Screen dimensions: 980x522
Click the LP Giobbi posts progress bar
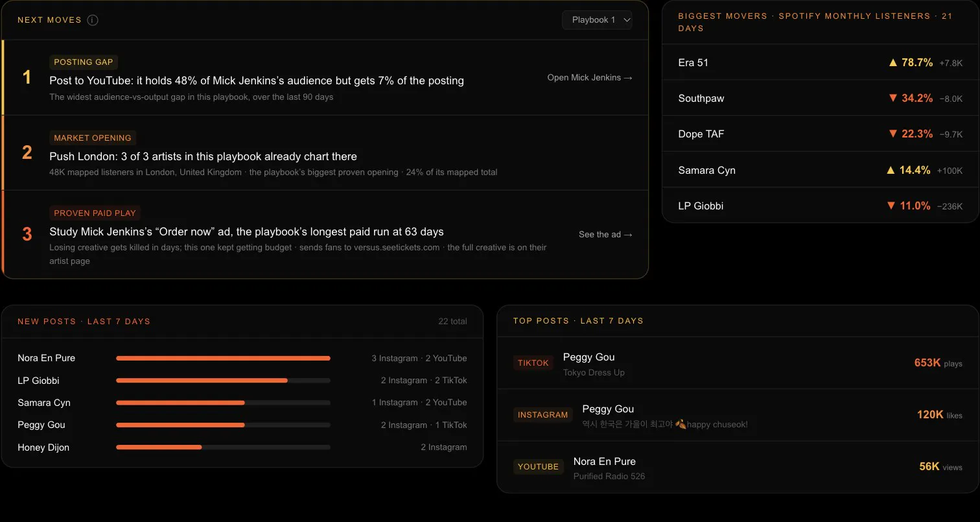(x=223, y=381)
